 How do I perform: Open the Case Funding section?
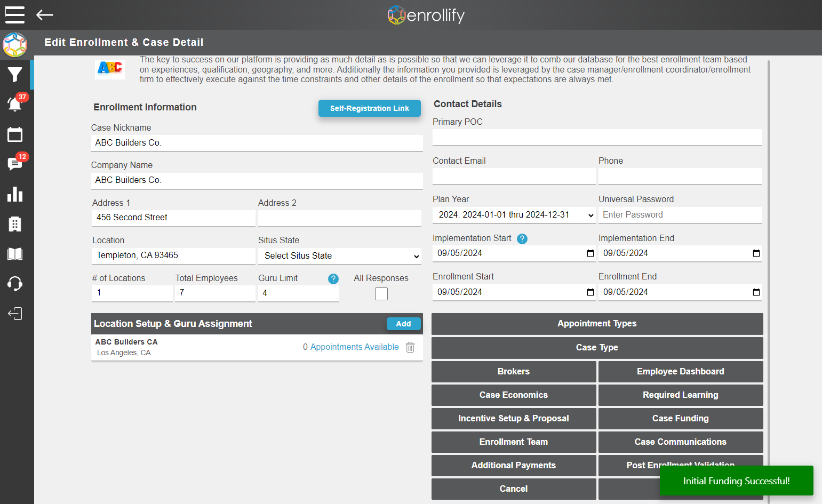(681, 419)
